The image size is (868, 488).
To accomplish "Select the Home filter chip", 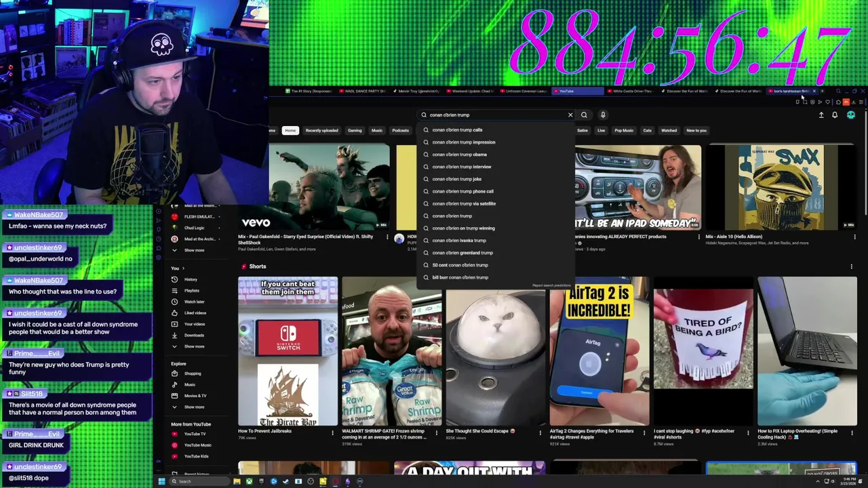I will pyautogui.click(x=290, y=130).
